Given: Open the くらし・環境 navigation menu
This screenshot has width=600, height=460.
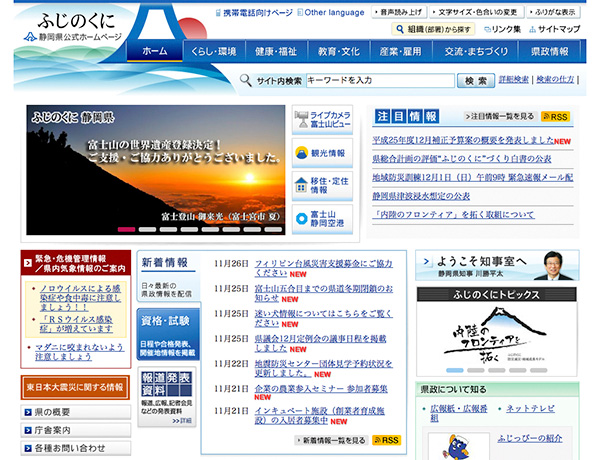Looking at the screenshot, I should coord(213,51).
